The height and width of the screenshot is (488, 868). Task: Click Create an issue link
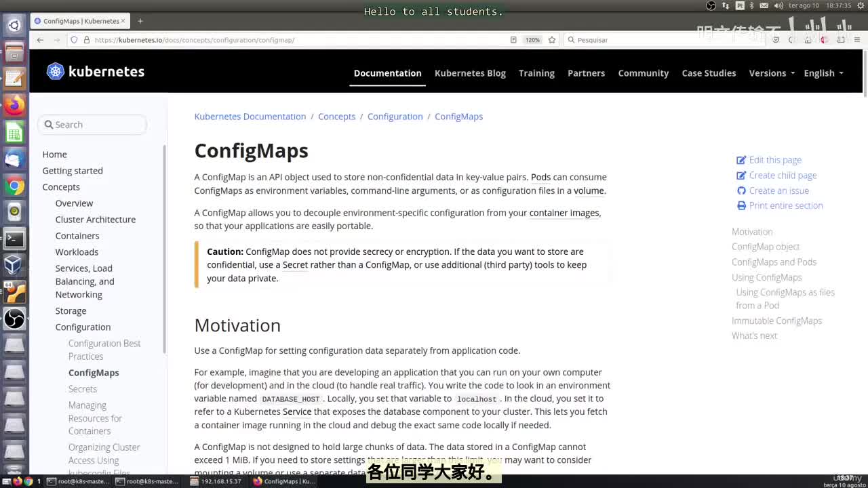coord(772,190)
